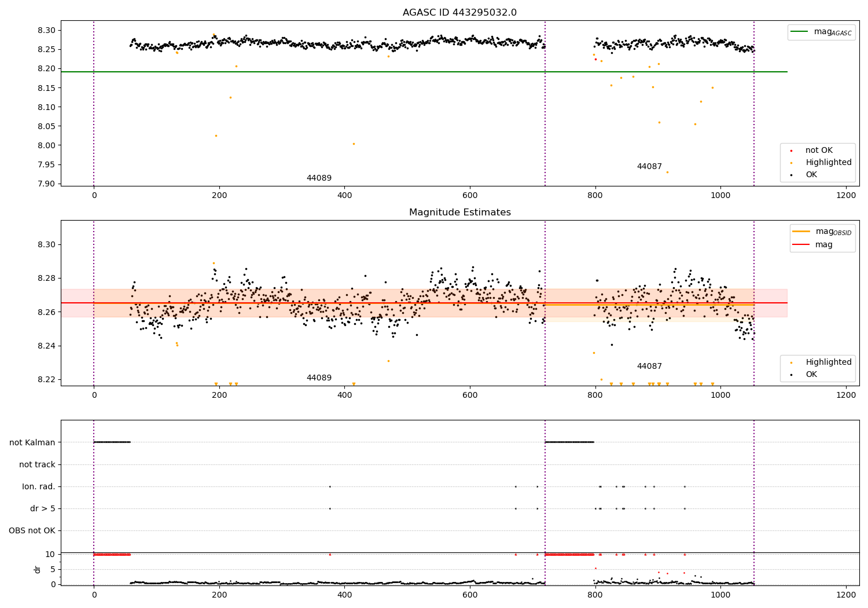Click y-tick '7.90' in the top plot
The width and height of the screenshot is (868, 608).
click(47, 184)
